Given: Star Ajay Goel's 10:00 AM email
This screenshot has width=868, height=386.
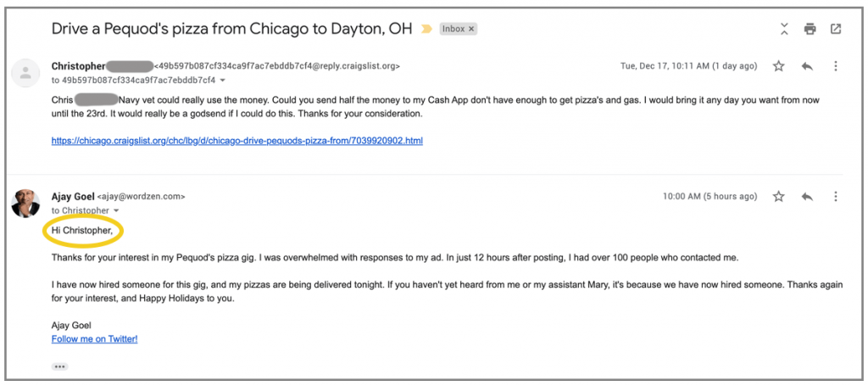Looking at the screenshot, I should [779, 197].
